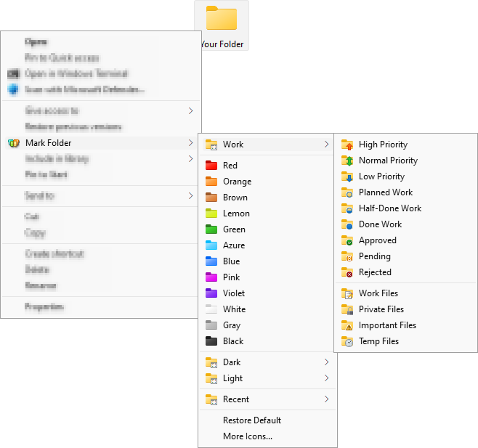Click the Copy context menu entry
478x448 pixels.
point(100,233)
